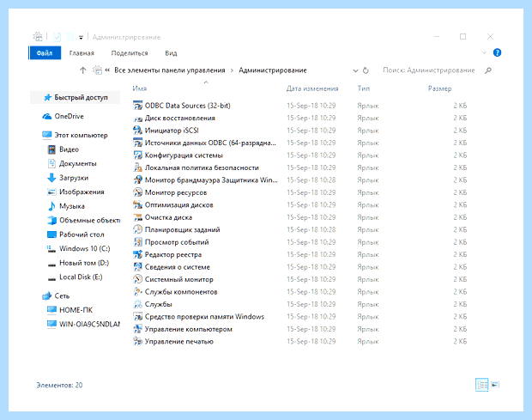Open the Службы gear icon
The height and width of the screenshot is (420, 532).
coord(137,304)
